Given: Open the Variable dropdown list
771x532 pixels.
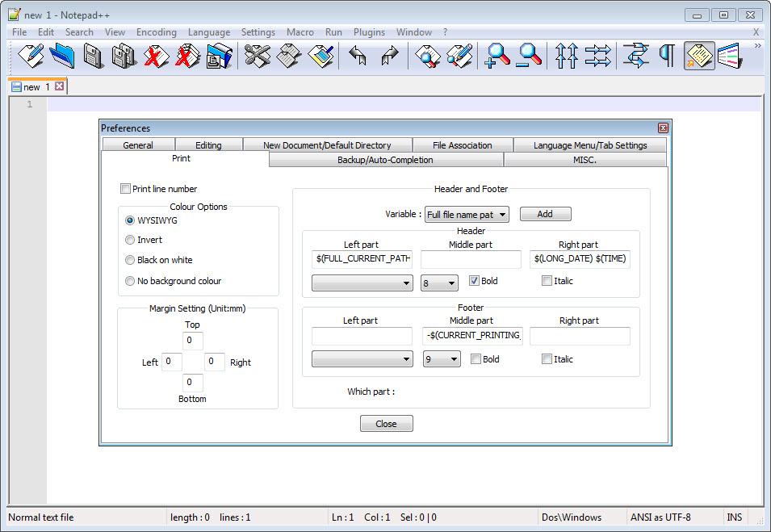Looking at the screenshot, I should click(x=467, y=215).
